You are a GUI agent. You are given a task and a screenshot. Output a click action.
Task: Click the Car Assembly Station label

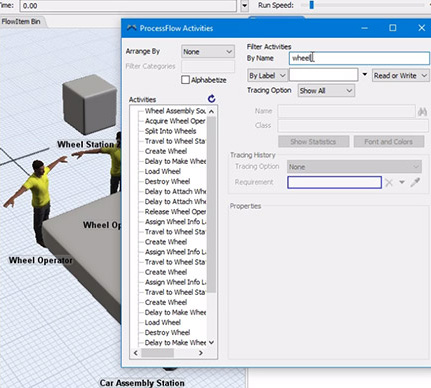click(142, 383)
